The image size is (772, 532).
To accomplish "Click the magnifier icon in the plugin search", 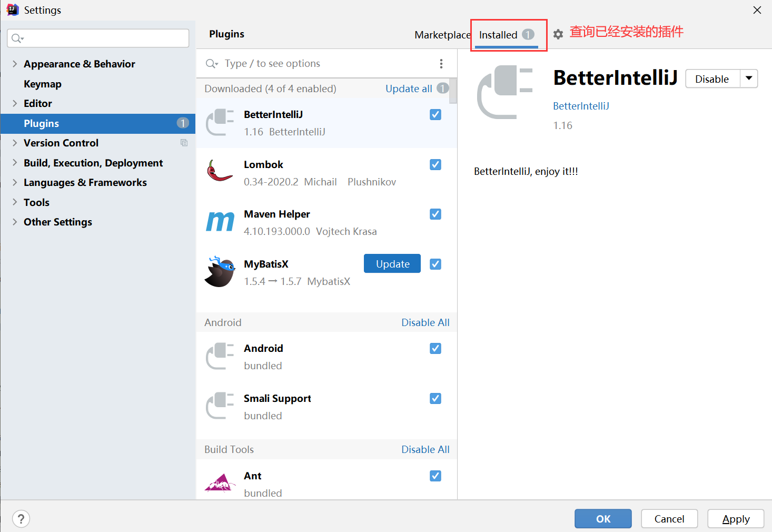I will point(212,64).
